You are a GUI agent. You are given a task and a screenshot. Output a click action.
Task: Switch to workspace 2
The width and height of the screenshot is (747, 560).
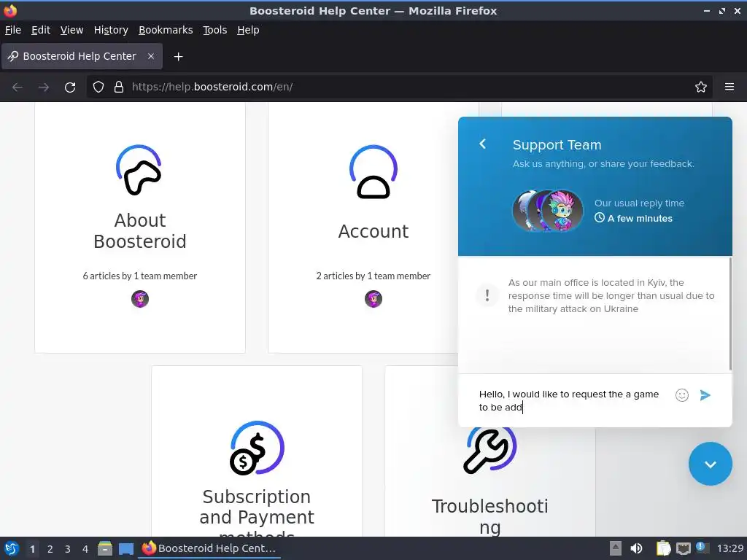pos(50,549)
